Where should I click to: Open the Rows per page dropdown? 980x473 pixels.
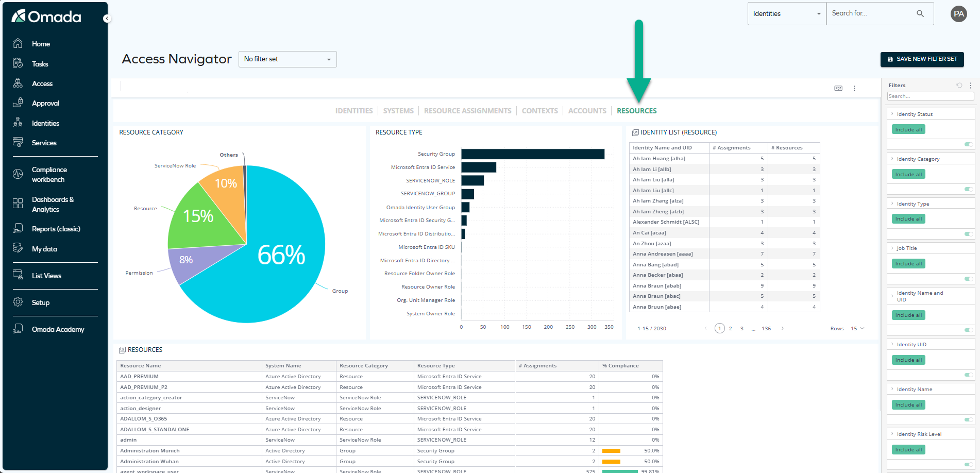pos(857,328)
